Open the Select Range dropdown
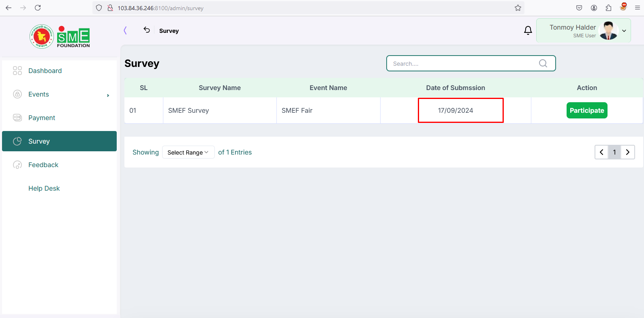Image resolution: width=644 pixels, height=318 pixels. (188, 152)
